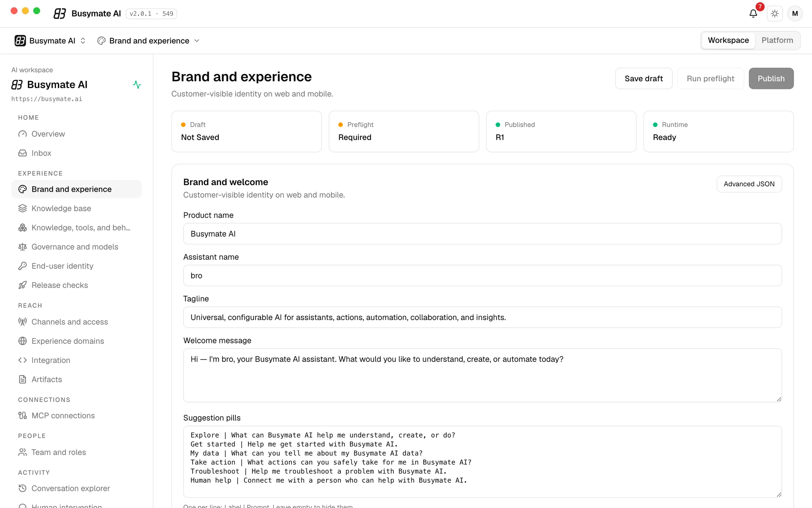Click the Published R1 status card
812x508 pixels.
(561, 131)
